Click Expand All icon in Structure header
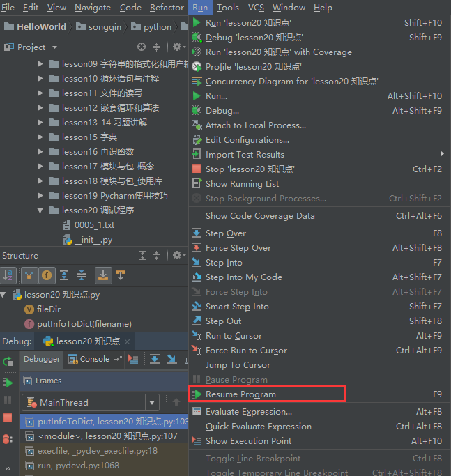 pyautogui.click(x=142, y=255)
